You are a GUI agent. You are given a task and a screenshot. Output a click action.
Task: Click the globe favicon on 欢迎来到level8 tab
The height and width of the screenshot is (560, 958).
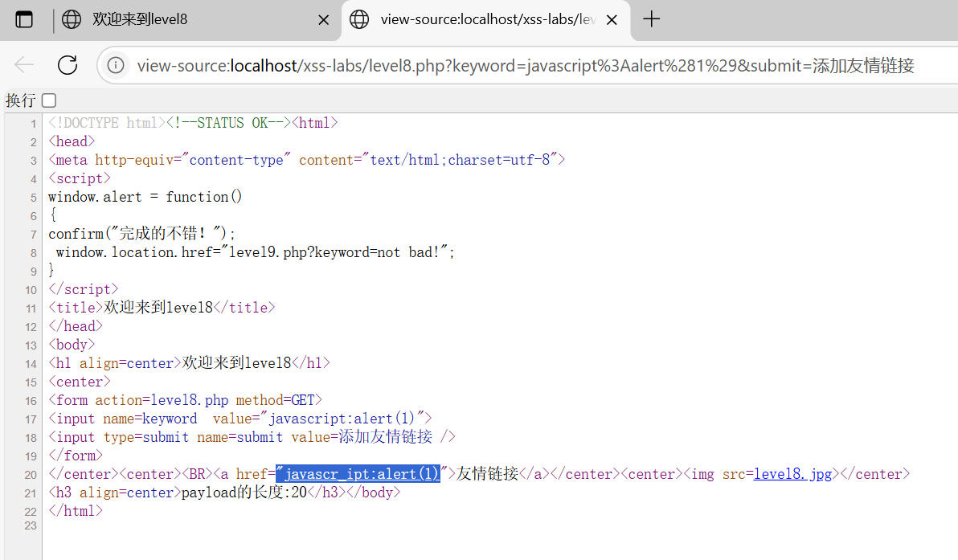click(x=72, y=19)
